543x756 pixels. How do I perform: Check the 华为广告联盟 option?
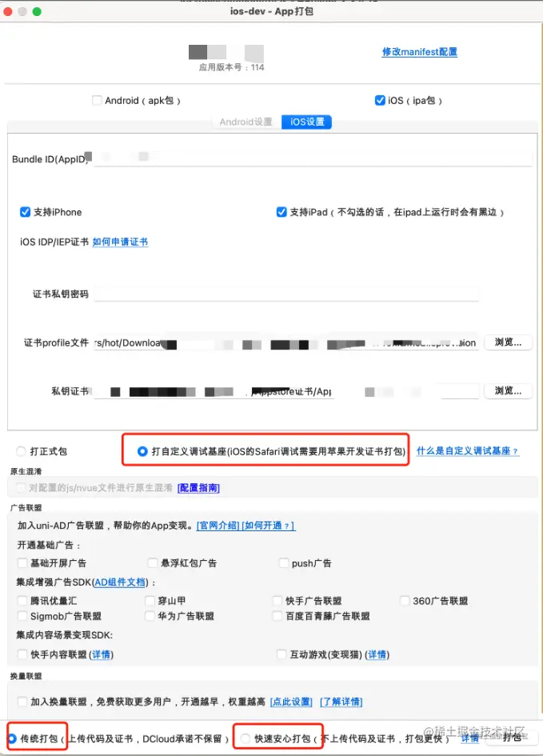(150, 616)
